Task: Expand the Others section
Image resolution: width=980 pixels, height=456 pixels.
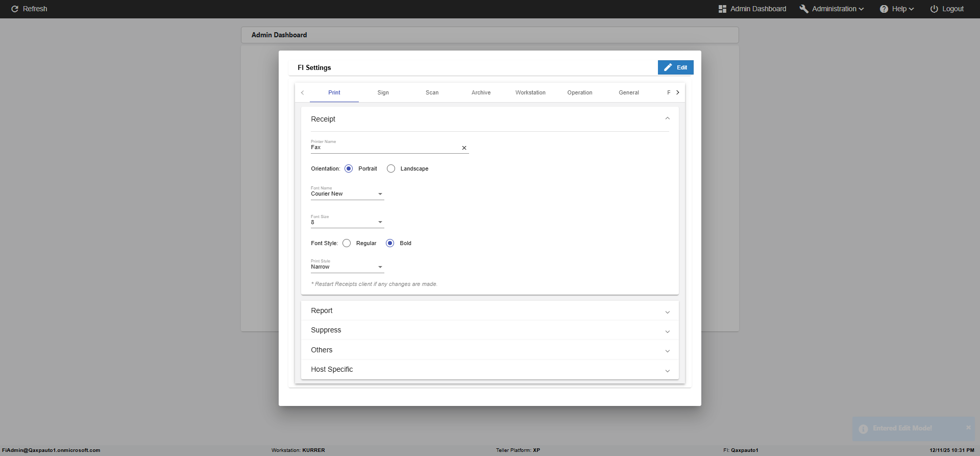Action: tap(489, 350)
